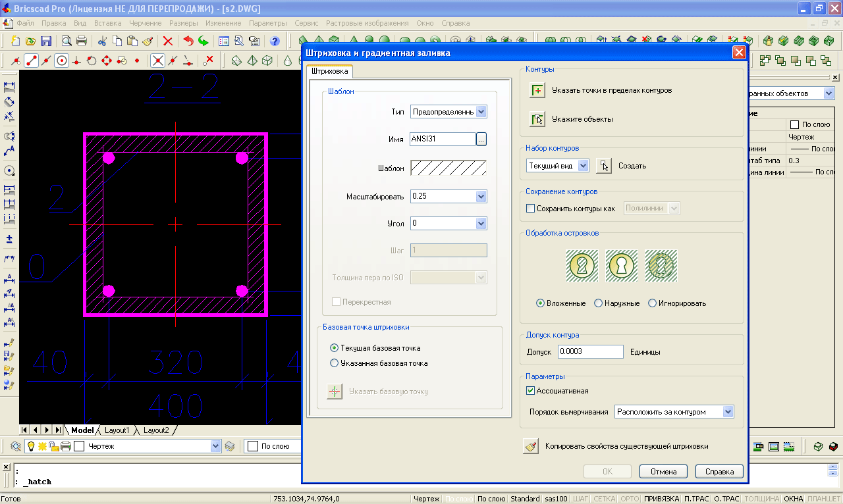Click the 'Допуск' tolerance input field
The image size is (843, 504).
[590, 352]
